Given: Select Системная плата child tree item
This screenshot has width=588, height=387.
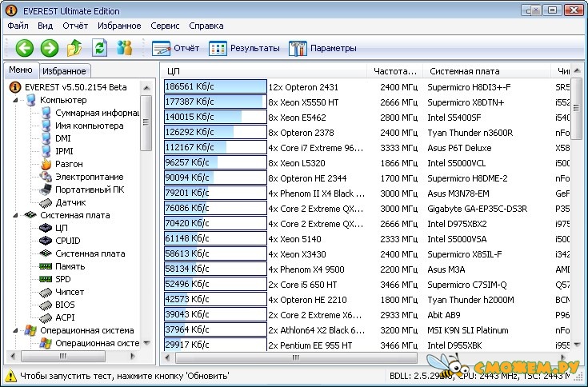Looking at the screenshot, I should coord(90,253).
